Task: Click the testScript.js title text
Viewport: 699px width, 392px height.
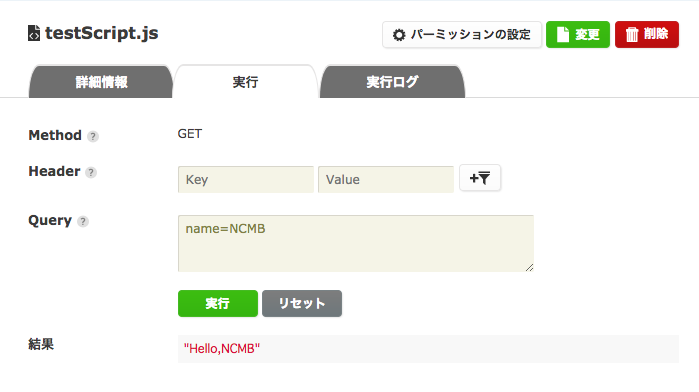Action: [x=102, y=33]
